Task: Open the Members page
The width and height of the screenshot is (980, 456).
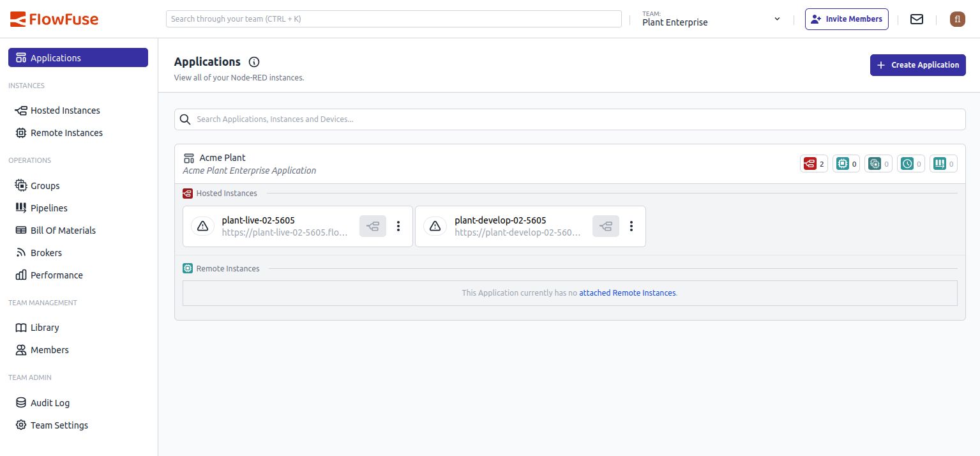Action: [50, 349]
